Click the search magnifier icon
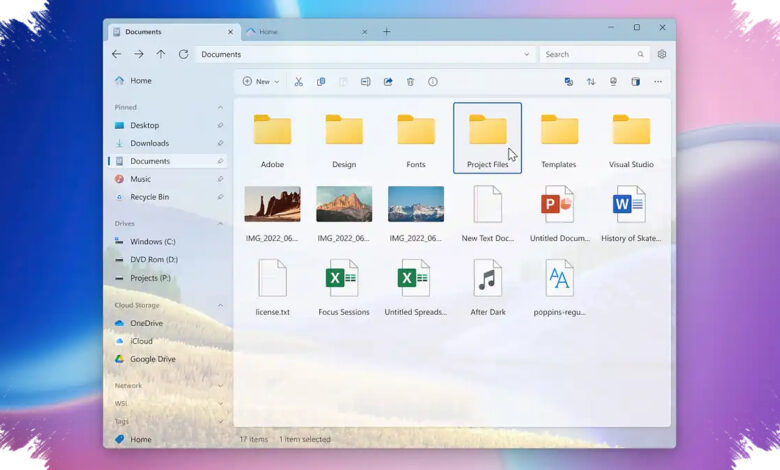This screenshot has height=470, width=780. 640,54
